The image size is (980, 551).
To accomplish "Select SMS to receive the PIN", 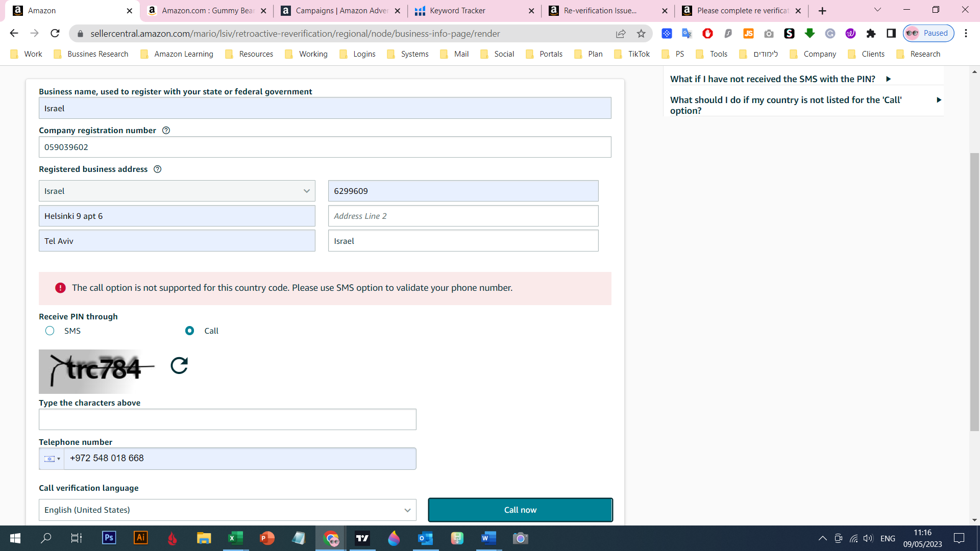I will 50,331.
